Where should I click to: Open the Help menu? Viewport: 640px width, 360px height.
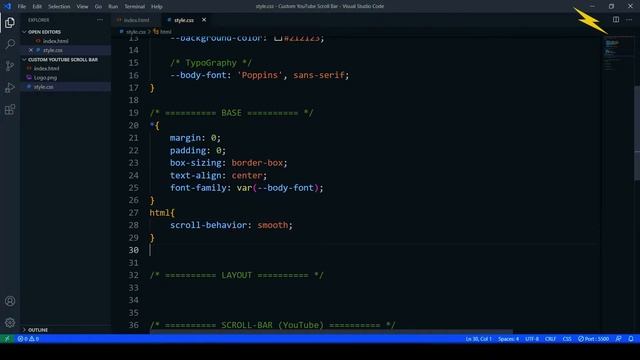[157, 7]
